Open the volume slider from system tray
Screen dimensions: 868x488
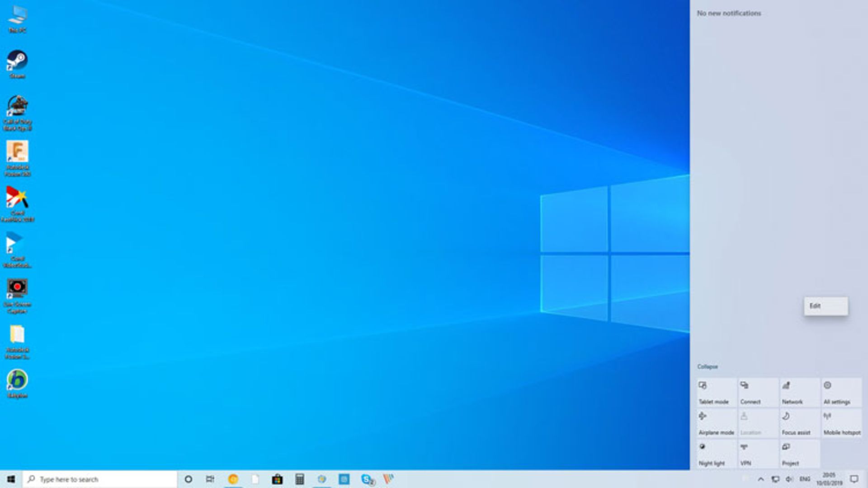point(790,479)
